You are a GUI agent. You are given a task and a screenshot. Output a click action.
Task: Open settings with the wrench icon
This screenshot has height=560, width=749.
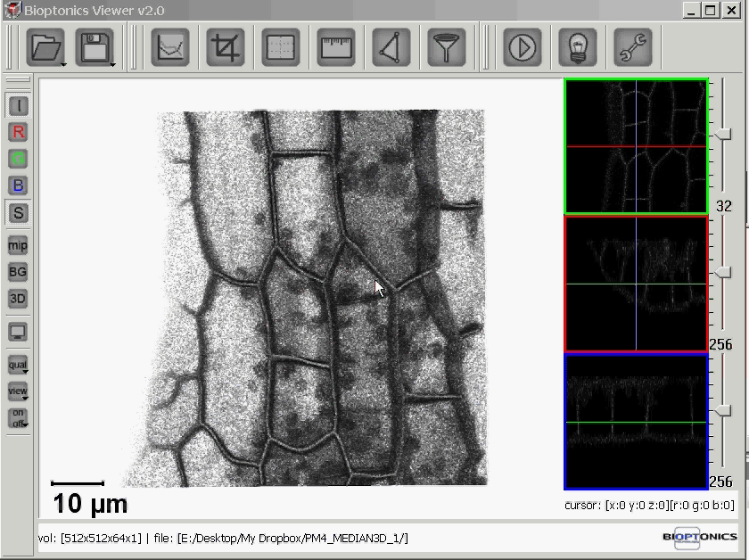click(x=632, y=47)
